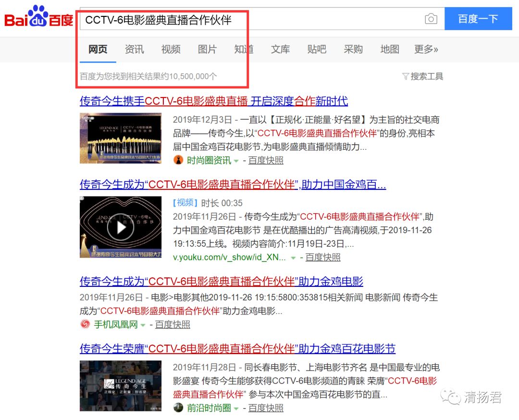Expand the 更多» menu
Image resolution: width=519 pixels, height=420 pixels.
pos(426,49)
